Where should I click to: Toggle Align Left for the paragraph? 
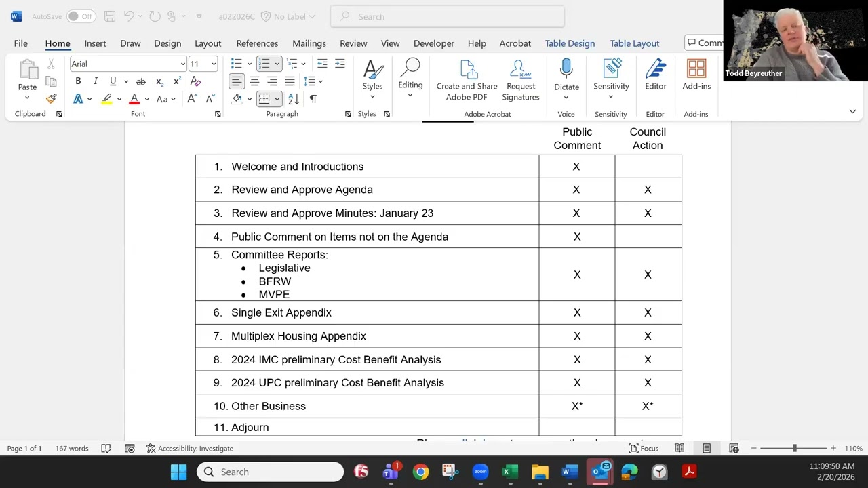pyautogui.click(x=237, y=81)
